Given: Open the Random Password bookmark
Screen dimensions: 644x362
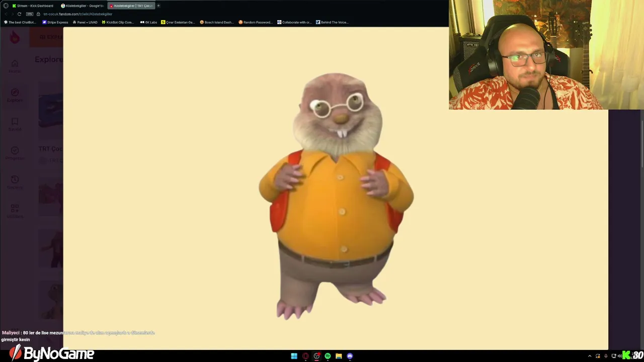Looking at the screenshot, I should coord(256,22).
